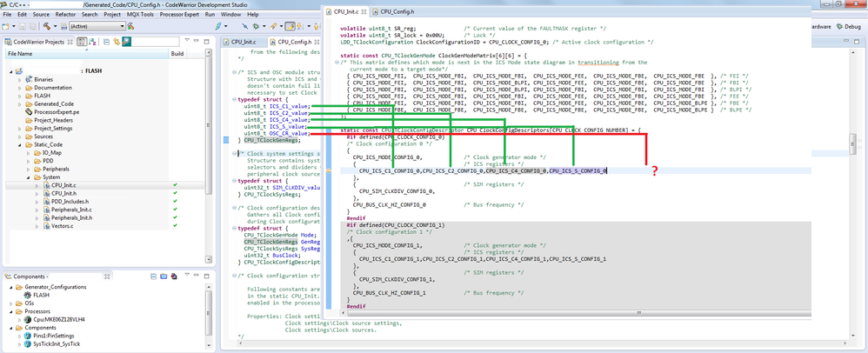Click the blue folder icon in Components panel
This screenshot has height=353, width=868.
coord(164,276)
